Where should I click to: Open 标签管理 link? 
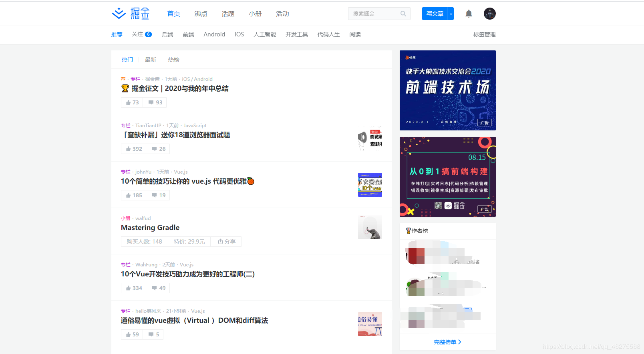point(484,34)
